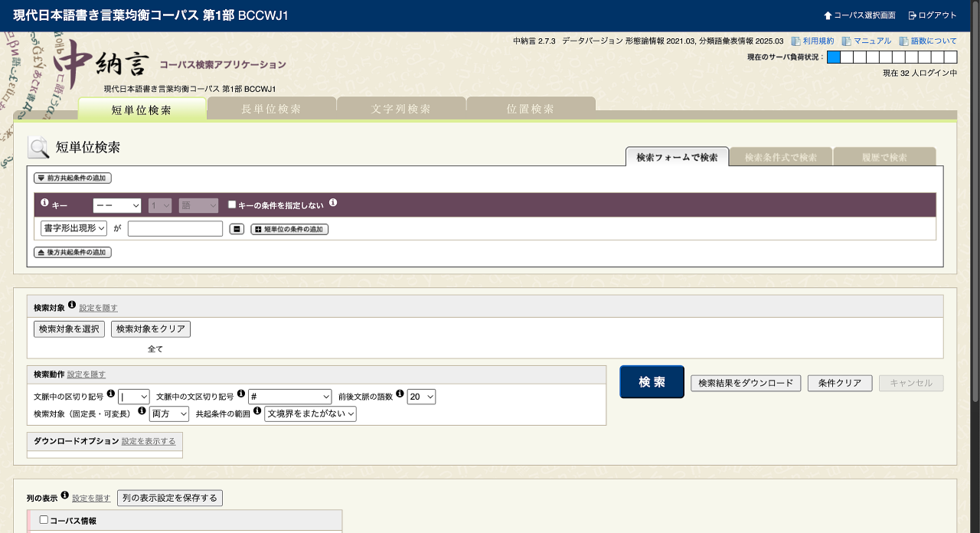Image resolution: width=980 pixels, height=533 pixels.
Task: Click the blue 検索 search button
Action: [652, 382]
